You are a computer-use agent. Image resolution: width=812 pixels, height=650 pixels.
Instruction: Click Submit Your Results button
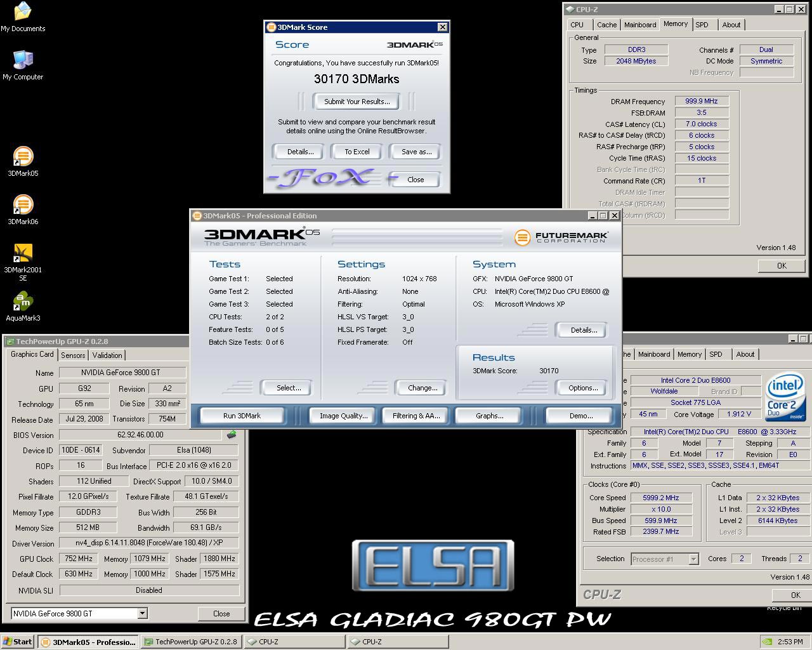click(357, 102)
